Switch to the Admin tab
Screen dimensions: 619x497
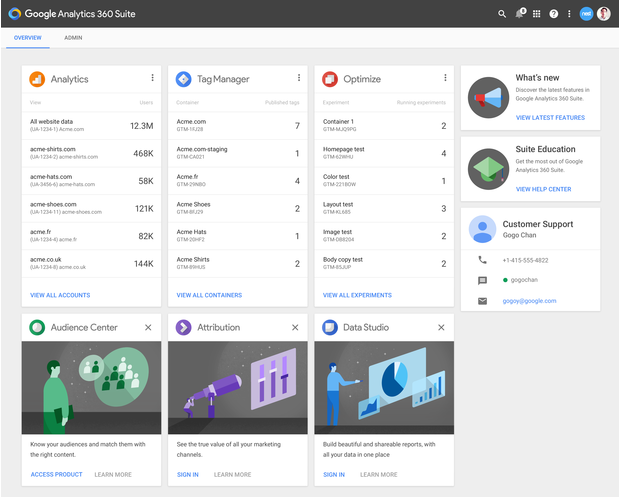pos(73,38)
